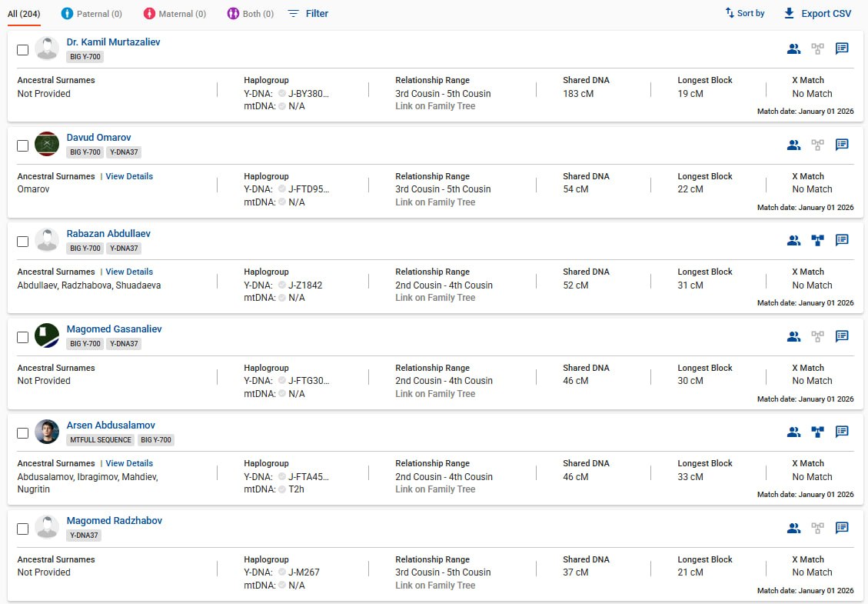View Details of Rabazan Abdullaev's ancestral surnames
Screen dimensions: 868x604
click(x=129, y=272)
